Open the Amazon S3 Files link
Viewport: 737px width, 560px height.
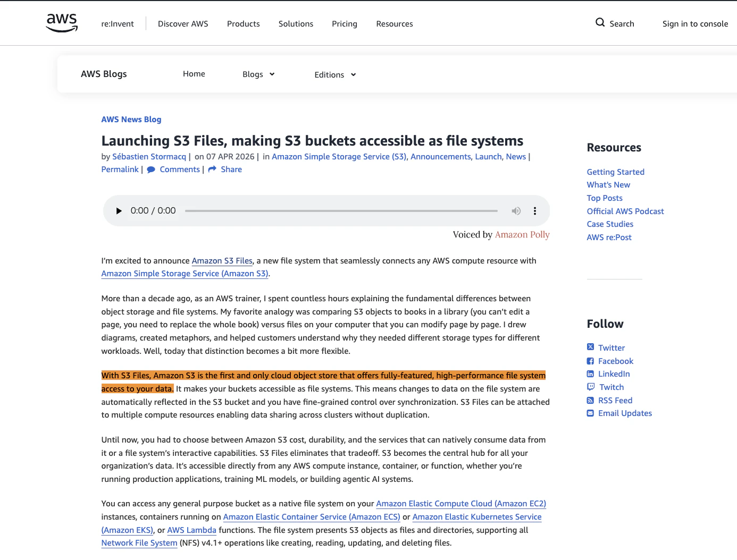tap(222, 261)
